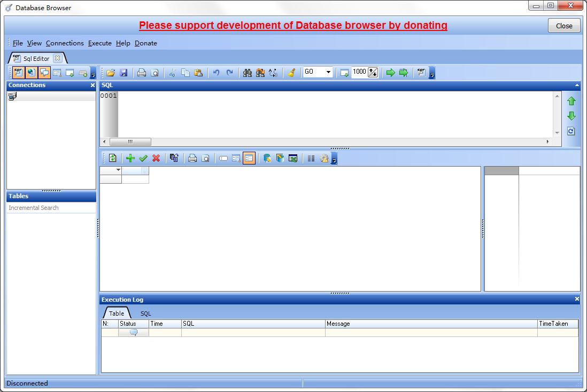Click the add field plus icon in the left toolbar
Image resolution: width=587 pixels, height=392 pixels.
[x=83, y=73]
